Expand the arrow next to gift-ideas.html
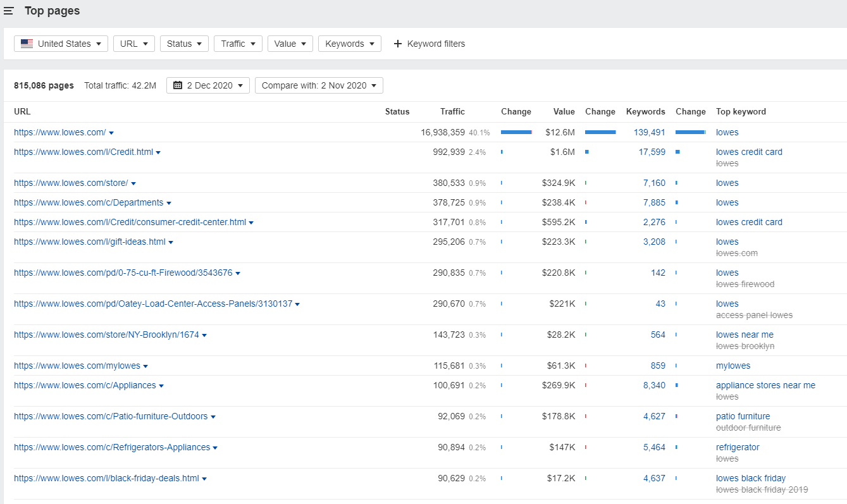Image resolution: width=847 pixels, height=504 pixels. pos(171,242)
